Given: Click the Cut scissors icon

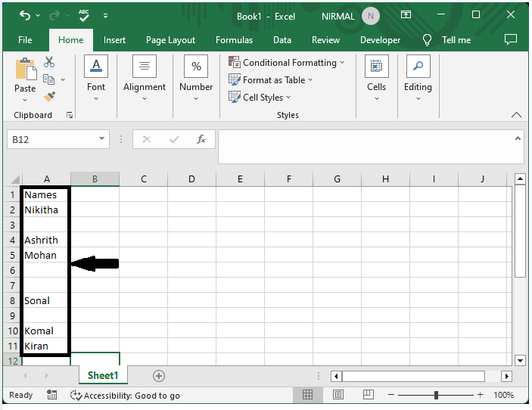Looking at the screenshot, I should (49, 62).
